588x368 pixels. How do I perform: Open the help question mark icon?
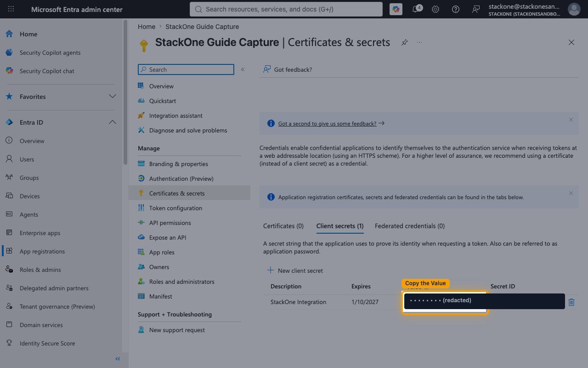(x=456, y=9)
